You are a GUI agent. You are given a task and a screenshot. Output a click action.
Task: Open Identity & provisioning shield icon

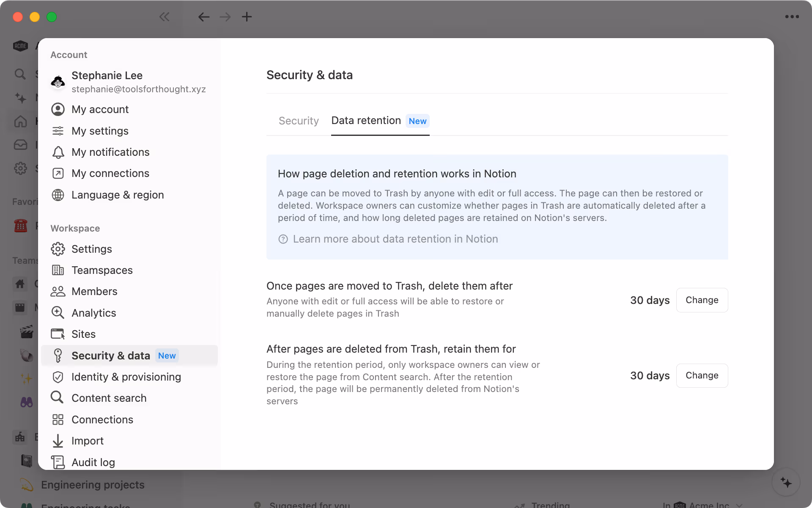pyautogui.click(x=58, y=377)
